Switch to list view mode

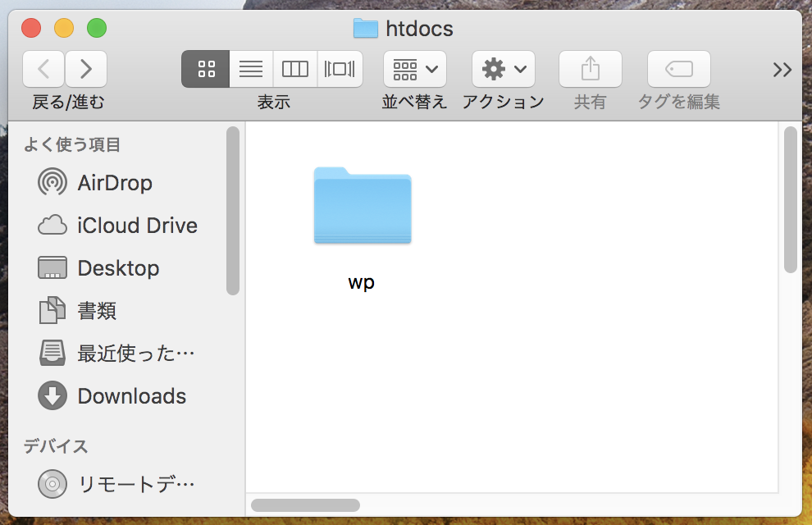[x=250, y=70]
